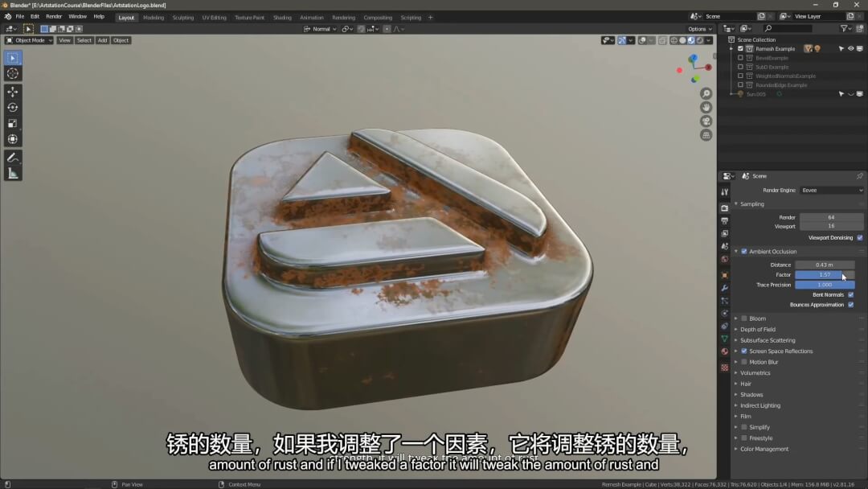Enable the BevelExample collection checkbox
Viewport: 868px width, 489px height.
pyautogui.click(x=740, y=58)
